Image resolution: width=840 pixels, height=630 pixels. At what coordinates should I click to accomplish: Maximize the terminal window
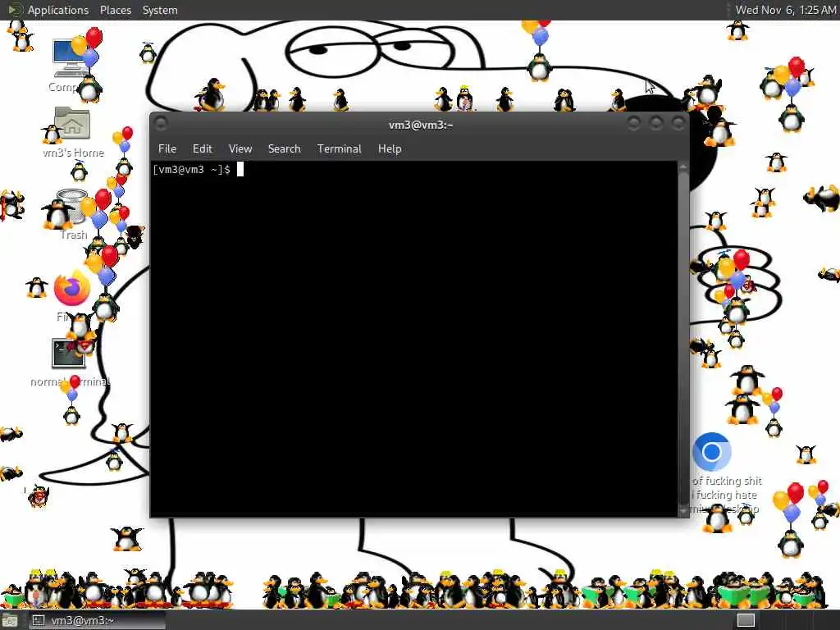click(655, 124)
